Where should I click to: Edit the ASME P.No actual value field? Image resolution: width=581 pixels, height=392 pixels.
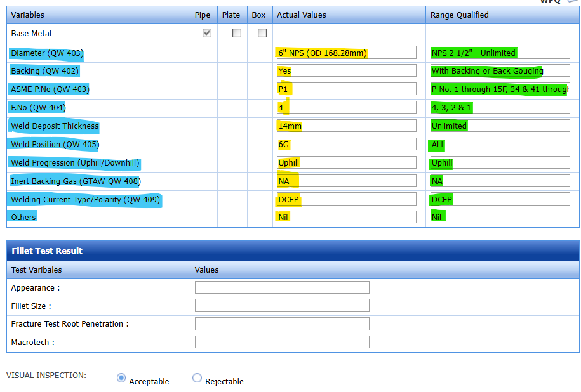(346, 89)
